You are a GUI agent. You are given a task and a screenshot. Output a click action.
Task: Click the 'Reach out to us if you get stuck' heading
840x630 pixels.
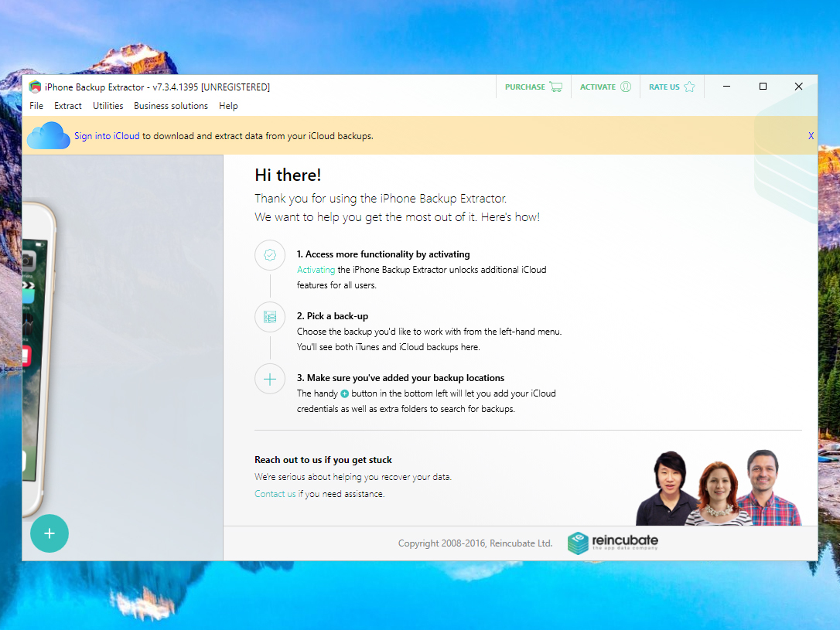tap(323, 460)
